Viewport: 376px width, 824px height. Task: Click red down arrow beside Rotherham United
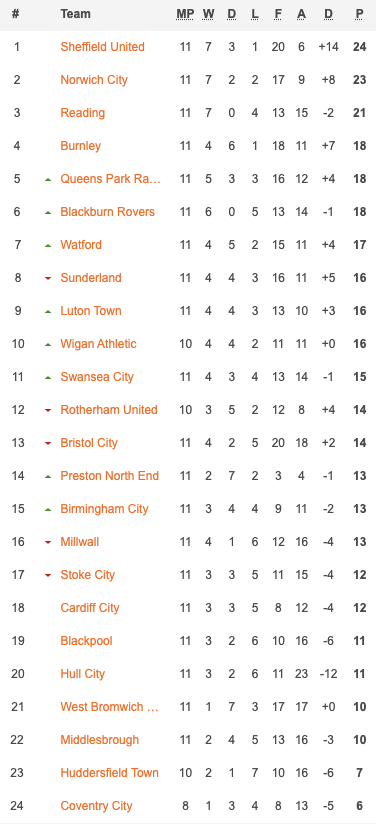tap(48, 410)
